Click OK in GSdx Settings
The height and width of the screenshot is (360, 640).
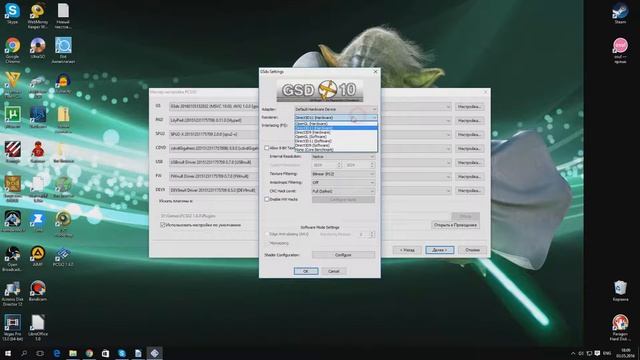[x=306, y=271]
